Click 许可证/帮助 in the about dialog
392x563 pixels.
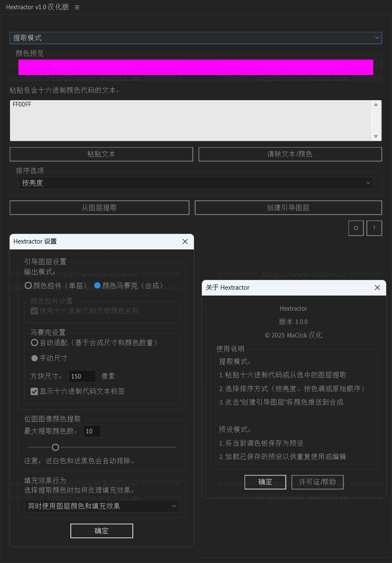click(x=317, y=482)
